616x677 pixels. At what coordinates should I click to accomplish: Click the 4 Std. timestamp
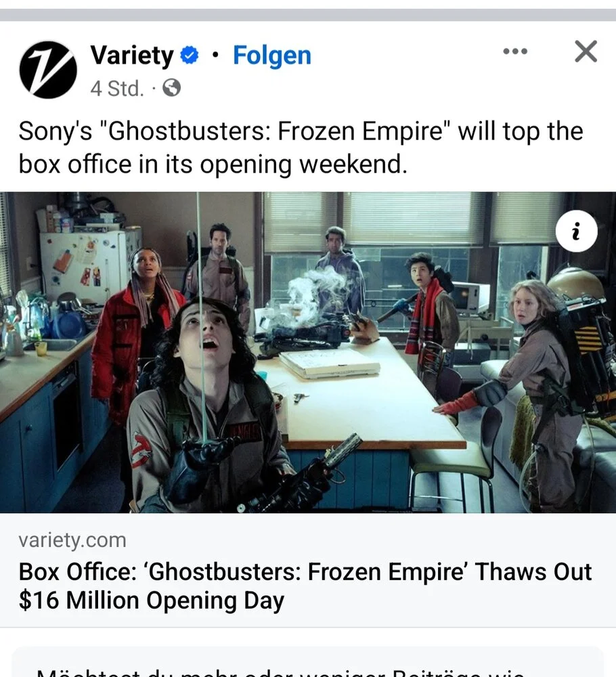click(x=117, y=88)
